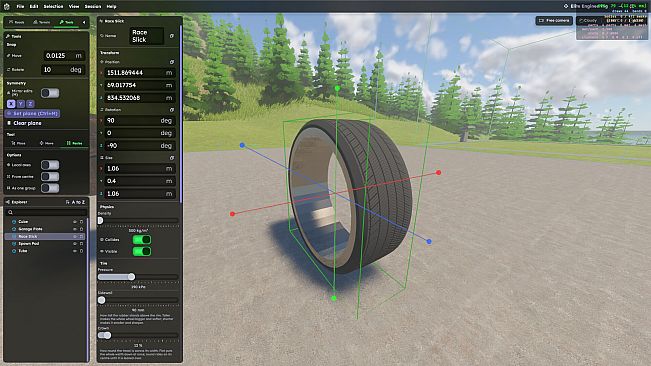Select the Z symmetry axis button
651x366 pixels.
pos(30,104)
